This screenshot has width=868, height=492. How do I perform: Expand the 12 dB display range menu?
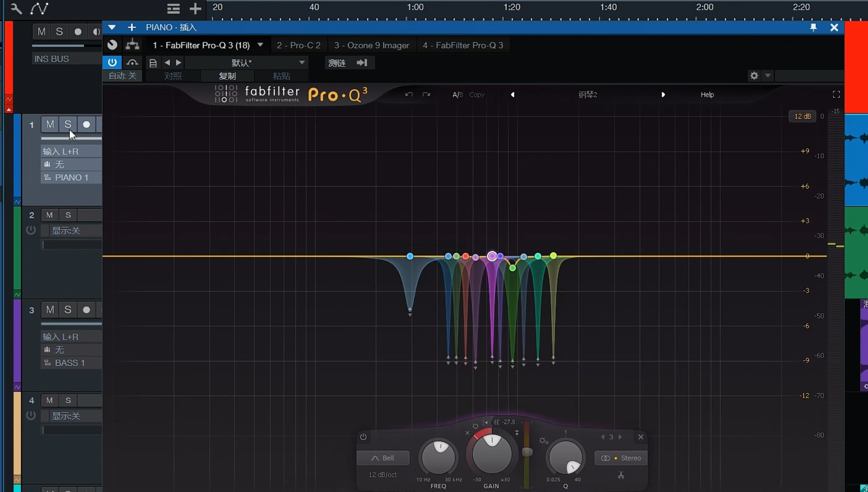(x=802, y=116)
